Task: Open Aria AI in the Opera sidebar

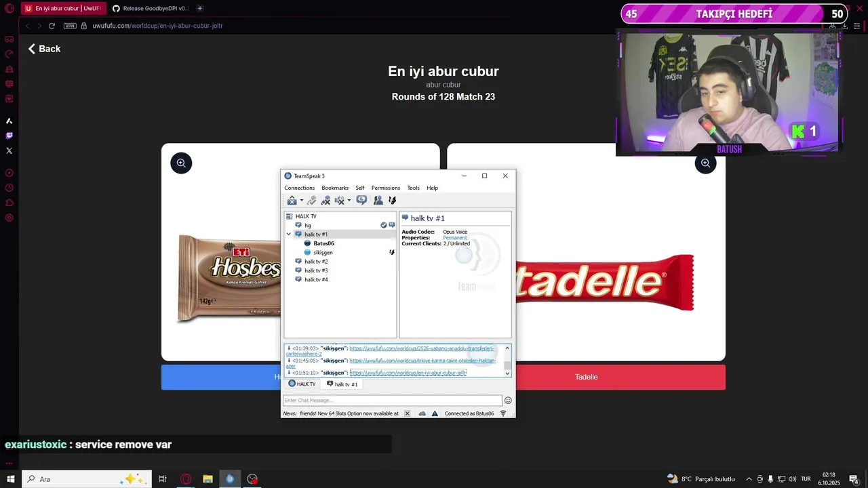Action: [x=9, y=121]
